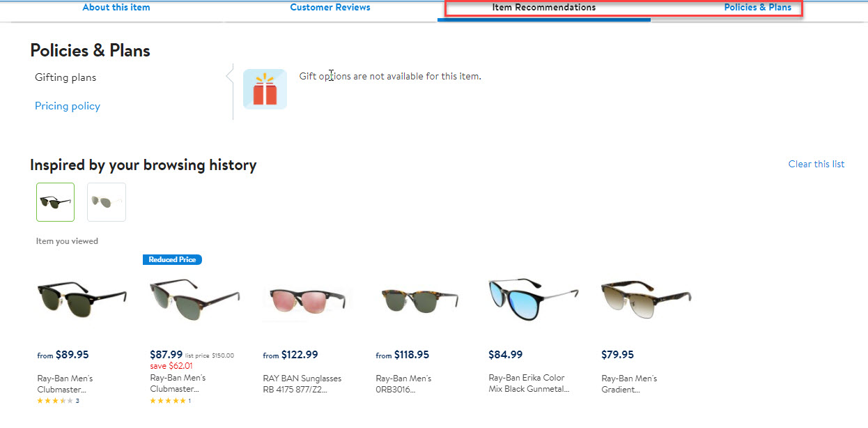Open the About this item tab
This screenshot has width=868, height=428.
pyautogui.click(x=116, y=8)
